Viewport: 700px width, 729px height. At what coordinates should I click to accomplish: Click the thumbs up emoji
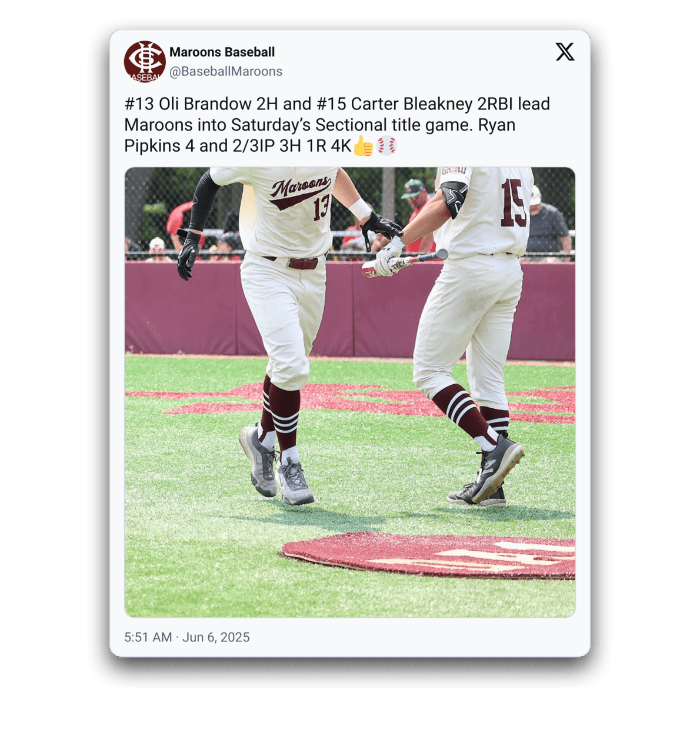click(363, 146)
